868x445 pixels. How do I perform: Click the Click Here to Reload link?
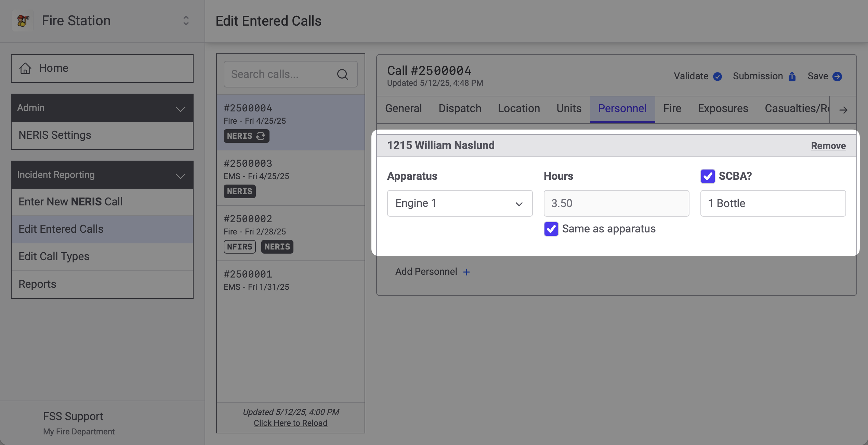point(290,423)
